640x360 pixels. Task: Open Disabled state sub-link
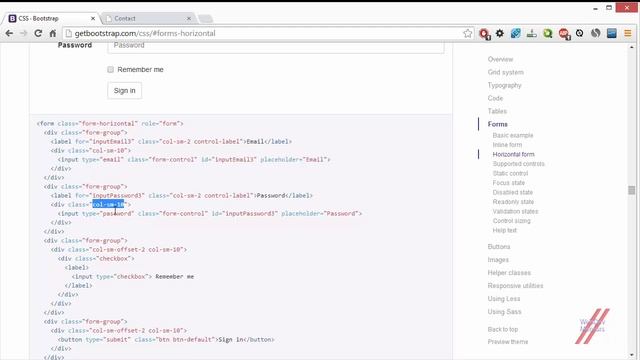513,192
